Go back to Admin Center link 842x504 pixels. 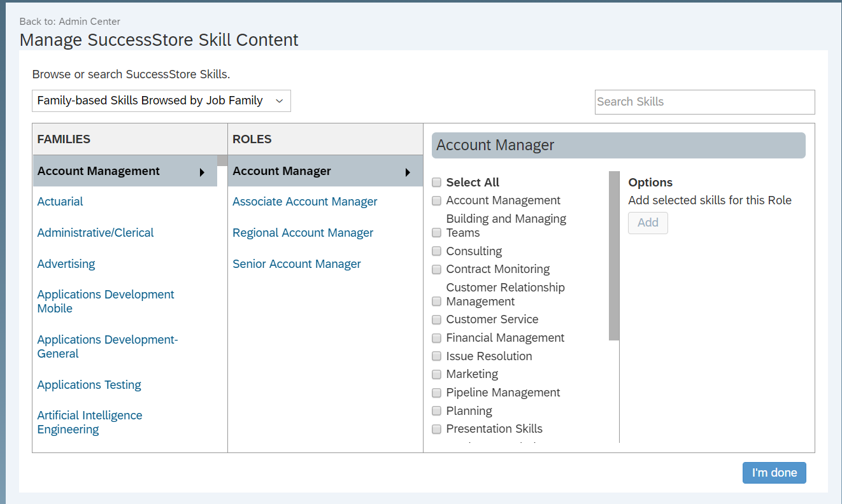click(x=89, y=22)
